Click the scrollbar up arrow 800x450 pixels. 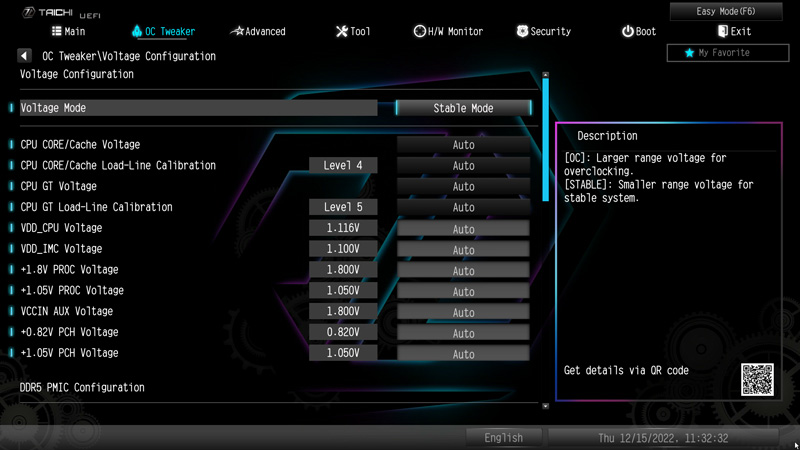click(x=545, y=75)
